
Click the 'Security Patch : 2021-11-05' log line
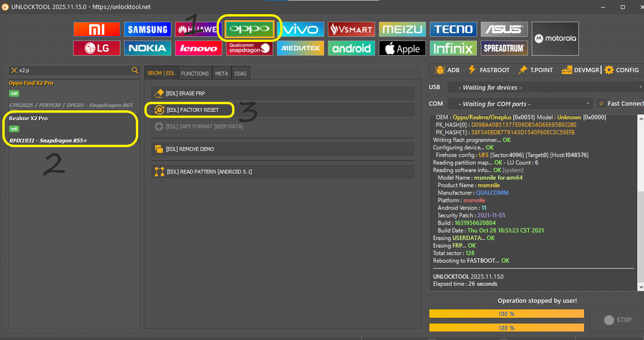pyautogui.click(x=471, y=216)
